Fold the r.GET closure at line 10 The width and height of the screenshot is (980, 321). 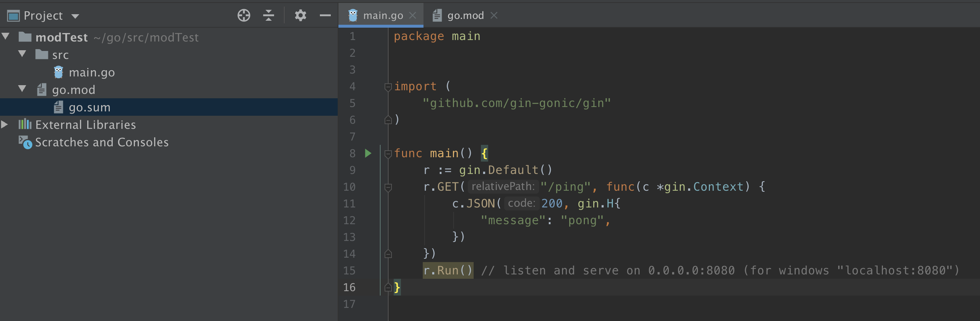point(388,187)
